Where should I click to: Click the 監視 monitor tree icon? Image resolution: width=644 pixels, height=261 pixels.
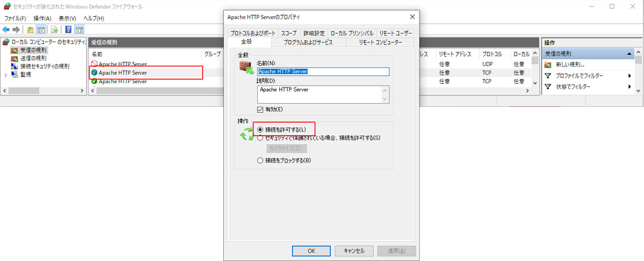[14, 74]
